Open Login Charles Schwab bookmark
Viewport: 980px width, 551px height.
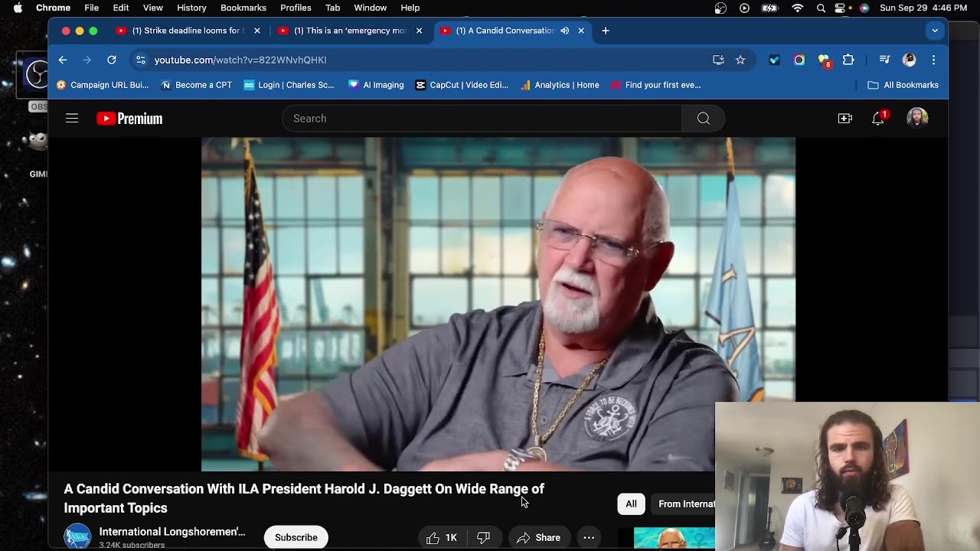pos(289,85)
